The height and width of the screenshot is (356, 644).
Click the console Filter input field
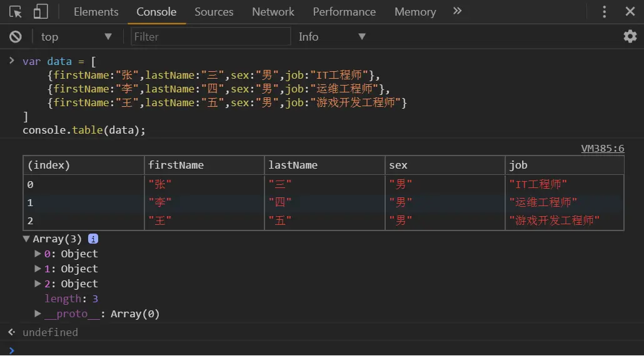[x=211, y=37]
